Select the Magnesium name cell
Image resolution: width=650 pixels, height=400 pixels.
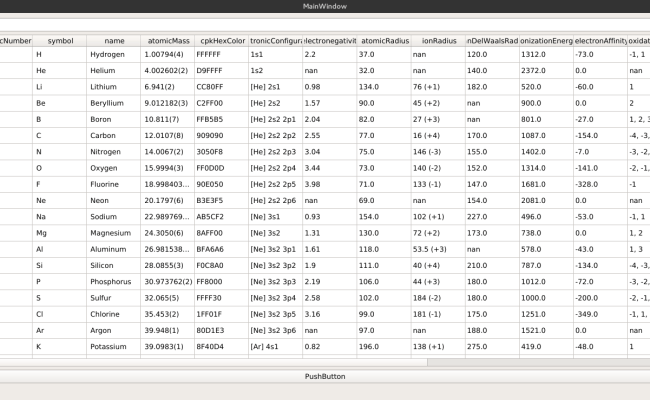click(114, 233)
